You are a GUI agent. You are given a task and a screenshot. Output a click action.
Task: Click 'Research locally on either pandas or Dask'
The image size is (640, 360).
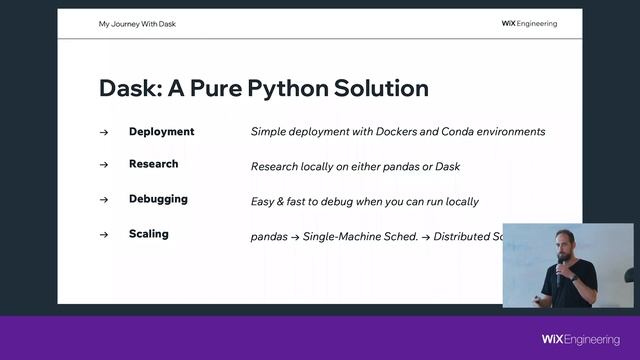click(355, 167)
